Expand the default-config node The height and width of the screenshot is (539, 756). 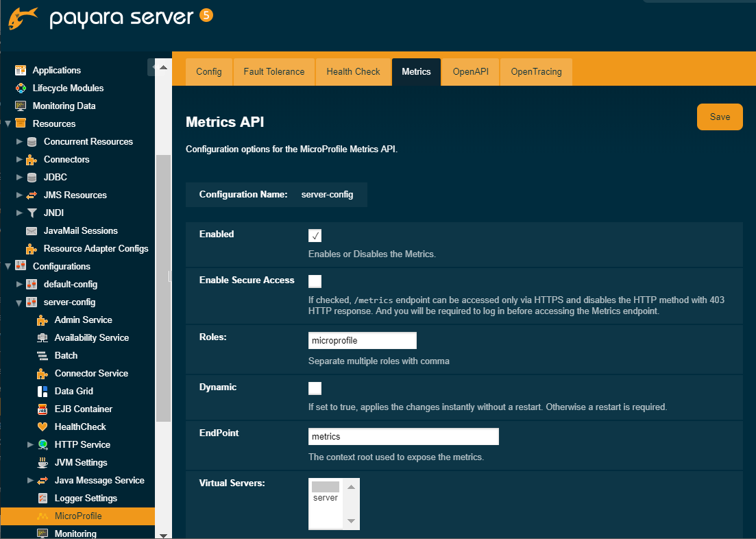pyautogui.click(x=19, y=284)
